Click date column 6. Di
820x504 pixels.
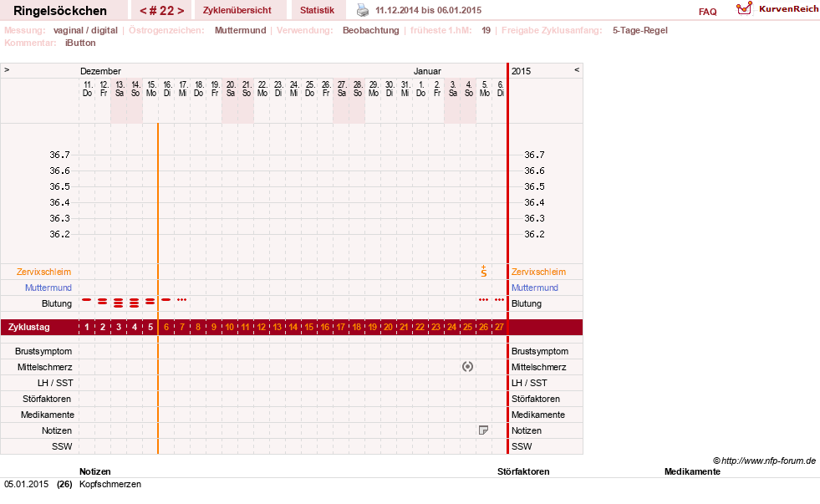click(x=500, y=89)
